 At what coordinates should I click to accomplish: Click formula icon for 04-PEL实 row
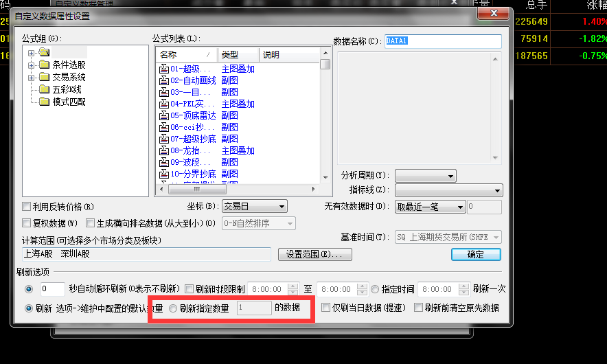click(164, 104)
